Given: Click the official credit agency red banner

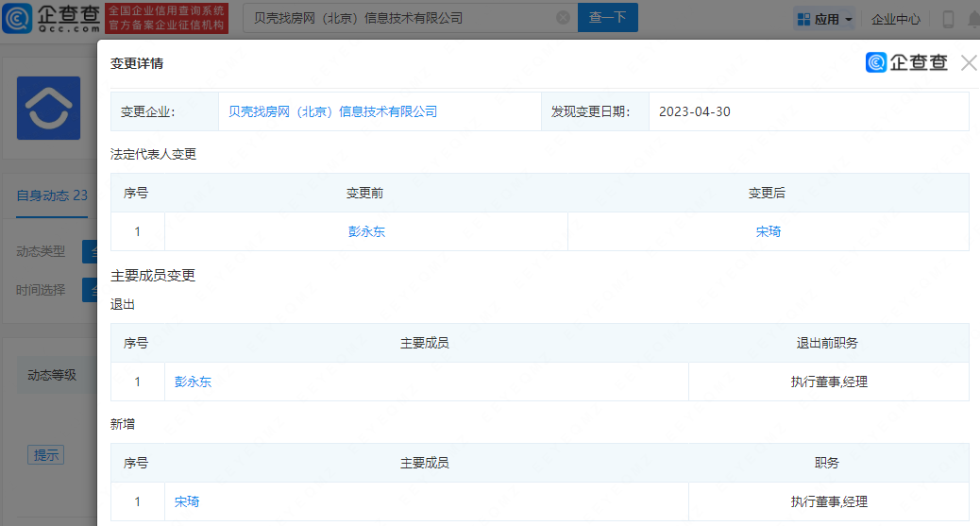Looking at the screenshot, I should pos(166,18).
